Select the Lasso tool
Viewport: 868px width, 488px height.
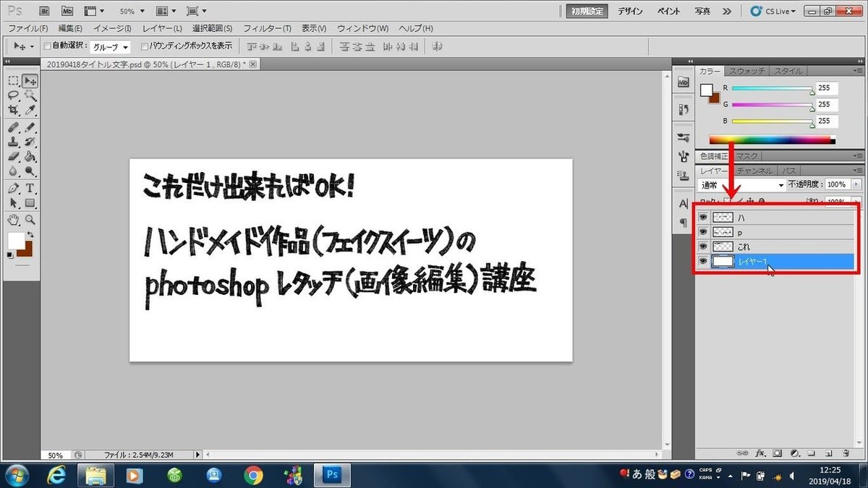point(14,95)
